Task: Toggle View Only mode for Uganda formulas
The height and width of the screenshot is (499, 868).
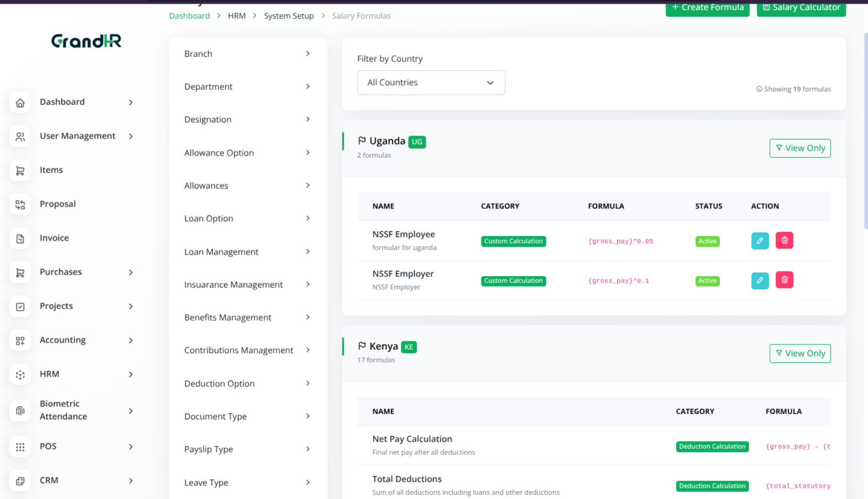Action: [x=800, y=148]
